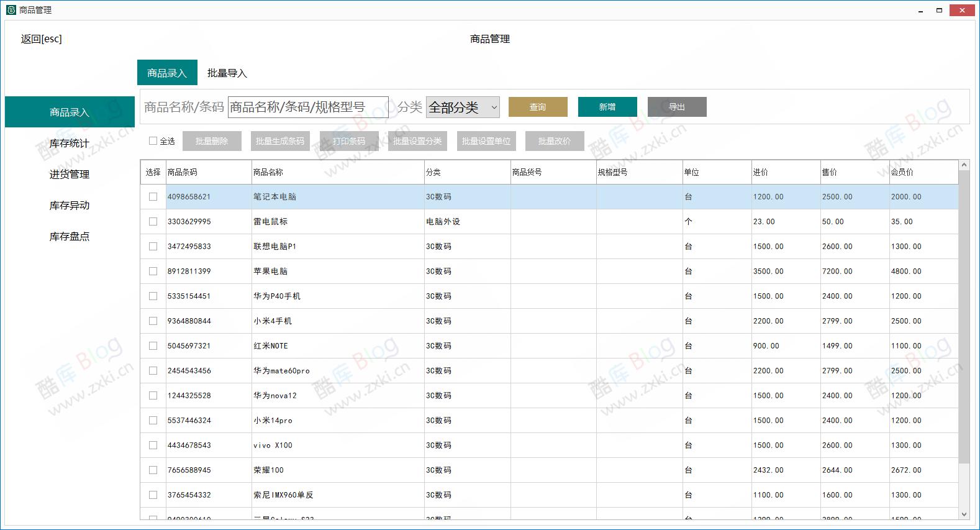Check the row for 荣耀100
Image resolution: width=980 pixels, height=530 pixels.
[153, 470]
